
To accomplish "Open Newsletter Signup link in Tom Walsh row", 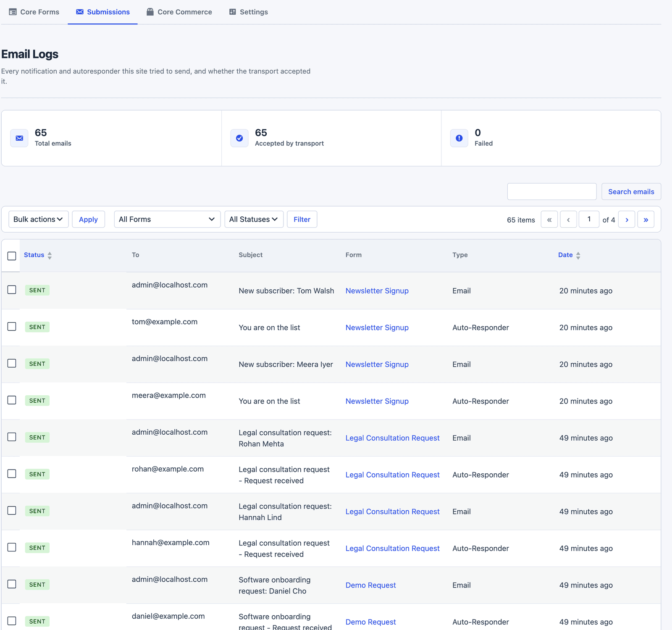I will click(377, 291).
